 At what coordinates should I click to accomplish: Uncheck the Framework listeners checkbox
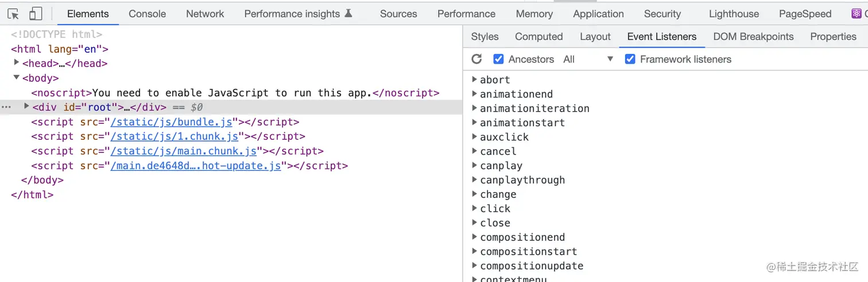(630, 59)
